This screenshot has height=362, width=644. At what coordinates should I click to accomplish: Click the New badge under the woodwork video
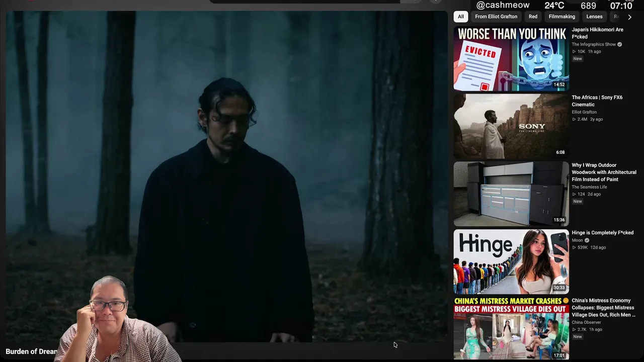pyautogui.click(x=578, y=202)
